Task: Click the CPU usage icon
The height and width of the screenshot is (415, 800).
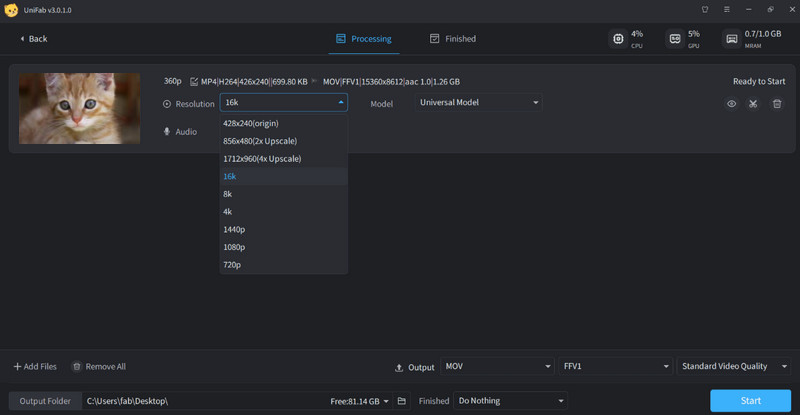Action: 617,39
